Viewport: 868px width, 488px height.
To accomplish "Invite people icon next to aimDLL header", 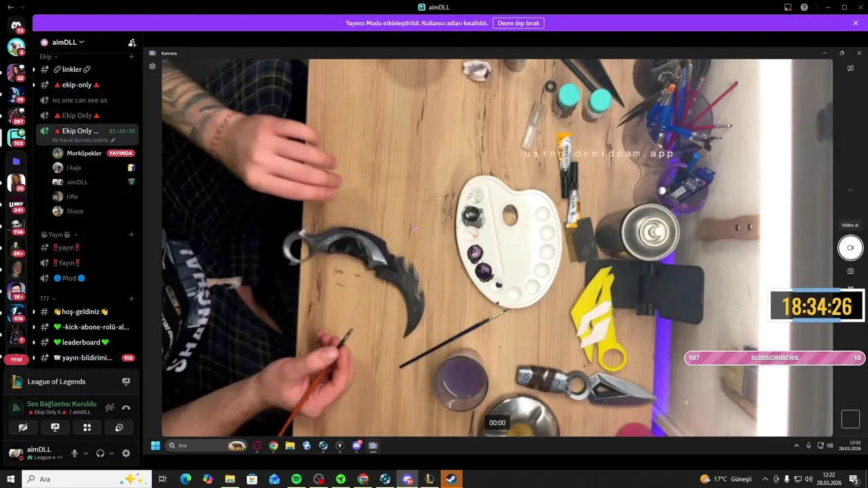I will point(132,42).
